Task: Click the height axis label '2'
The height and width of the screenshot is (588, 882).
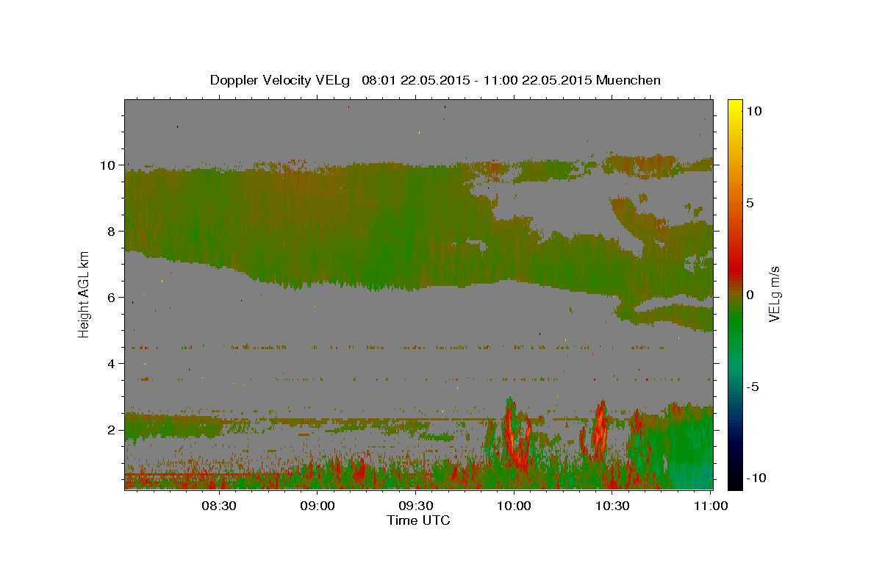Action: click(112, 430)
